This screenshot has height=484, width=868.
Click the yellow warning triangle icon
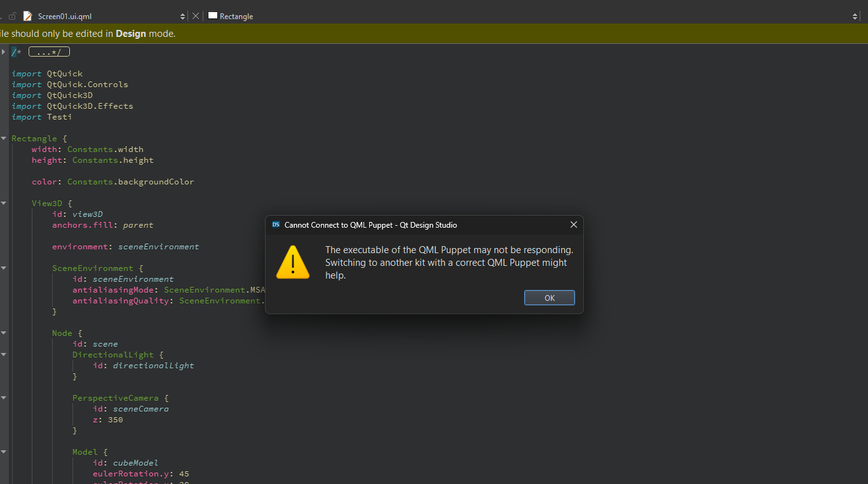coord(292,263)
